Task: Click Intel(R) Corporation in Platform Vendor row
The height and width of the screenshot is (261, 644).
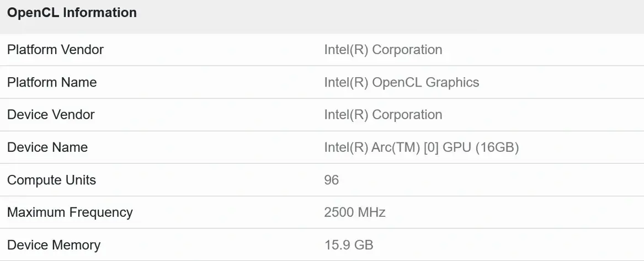Action: click(383, 50)
